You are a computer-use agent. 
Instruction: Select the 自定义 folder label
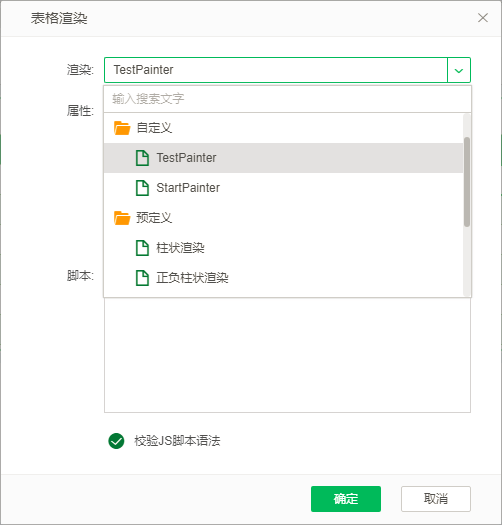click(x=154, y=128)
